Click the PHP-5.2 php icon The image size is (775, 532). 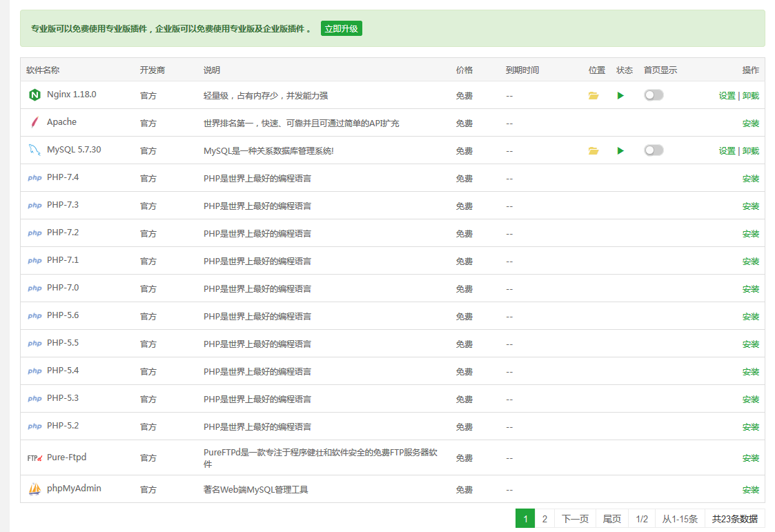[x=35, y=426]
